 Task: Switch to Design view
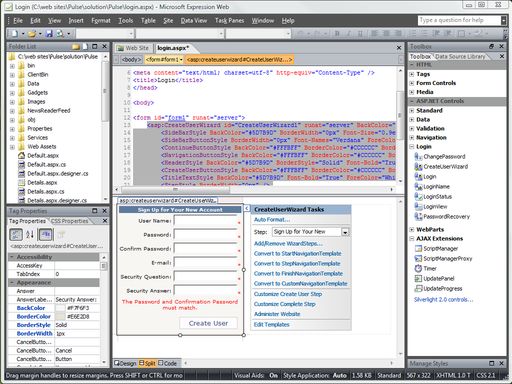point(125,363)
